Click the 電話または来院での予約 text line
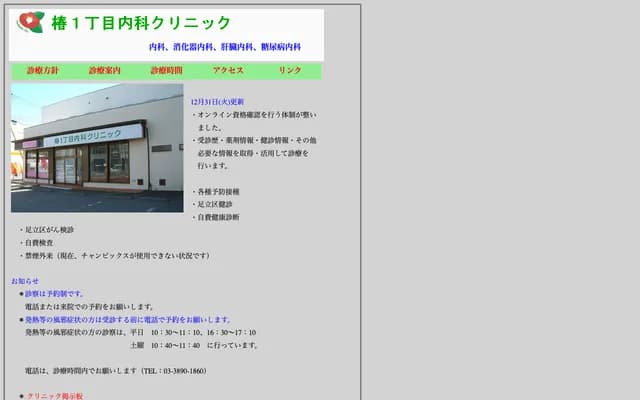Image resolution: width=640 pixels, height=400 pixels. click(90, 307)
